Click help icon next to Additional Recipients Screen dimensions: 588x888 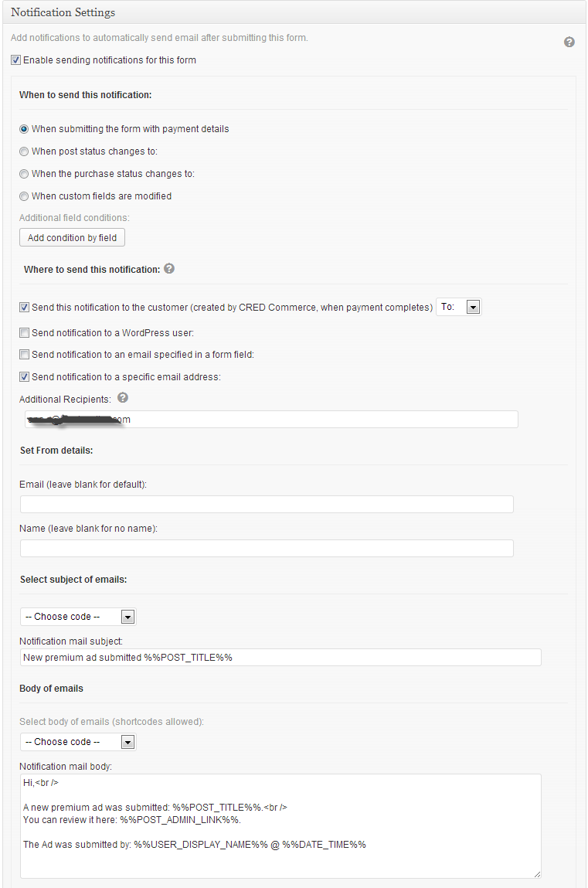coord(123,397)
